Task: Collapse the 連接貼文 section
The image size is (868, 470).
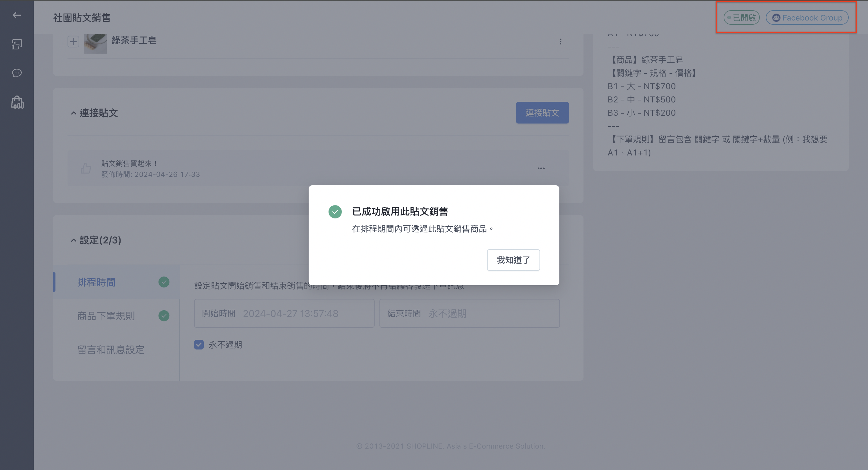Action: (74, 113)
